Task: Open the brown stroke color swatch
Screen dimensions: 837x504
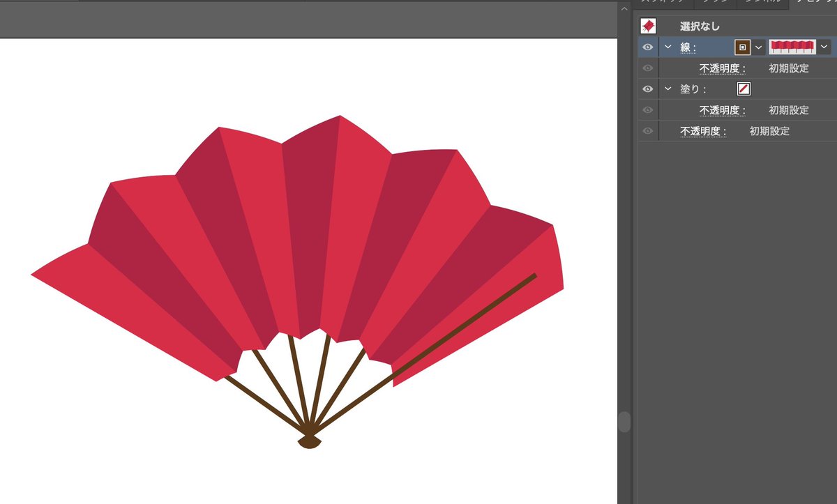Action: [743, 47]
